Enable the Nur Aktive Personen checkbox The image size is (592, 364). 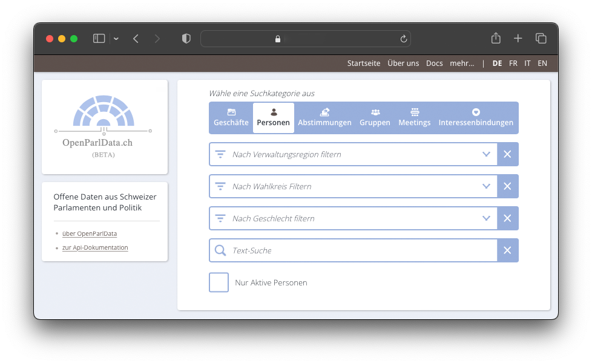pos(219,282)
